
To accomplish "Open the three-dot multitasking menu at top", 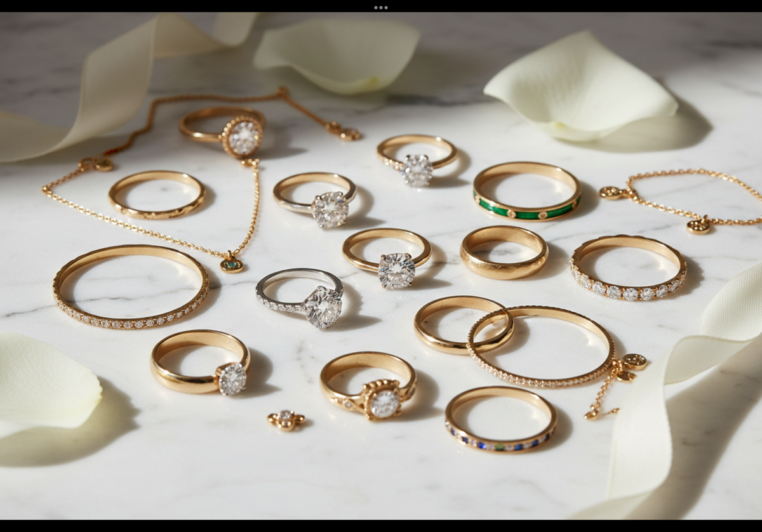I will point(381,8).
